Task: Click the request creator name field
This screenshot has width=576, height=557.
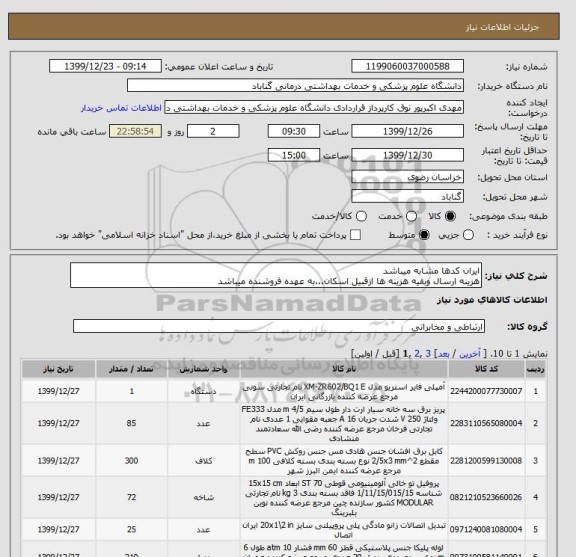Action: click(x=314, y=108)
